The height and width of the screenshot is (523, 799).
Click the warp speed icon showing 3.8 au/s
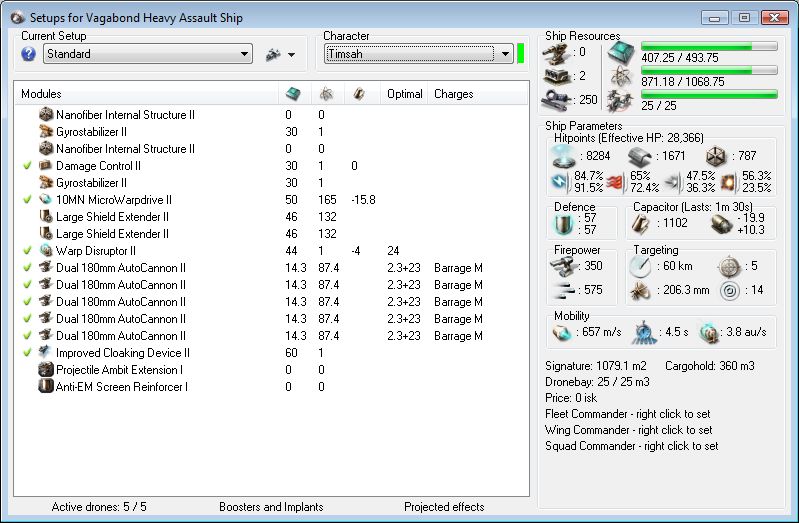709,333
